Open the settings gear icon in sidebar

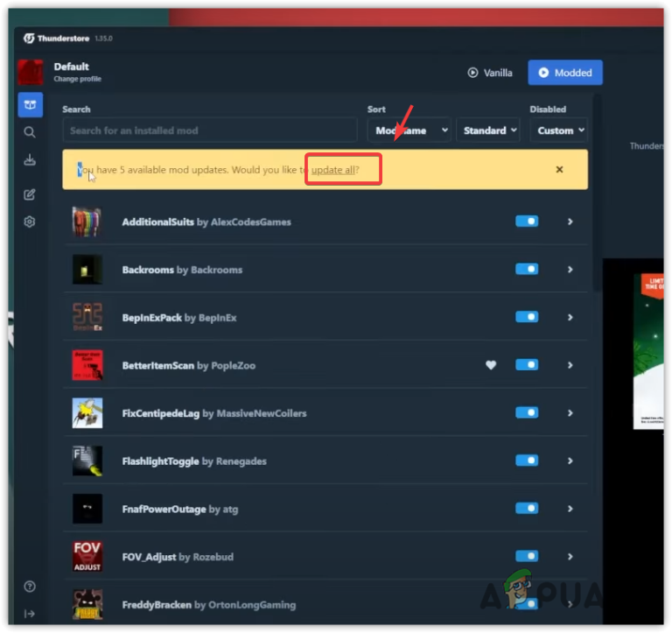30,222
